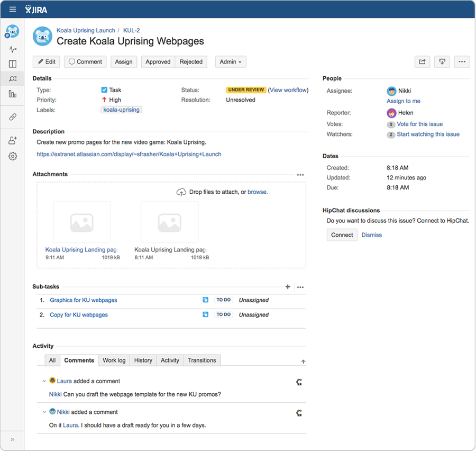Collapse Laura's comment using its chevron

[x=43, y=381]
